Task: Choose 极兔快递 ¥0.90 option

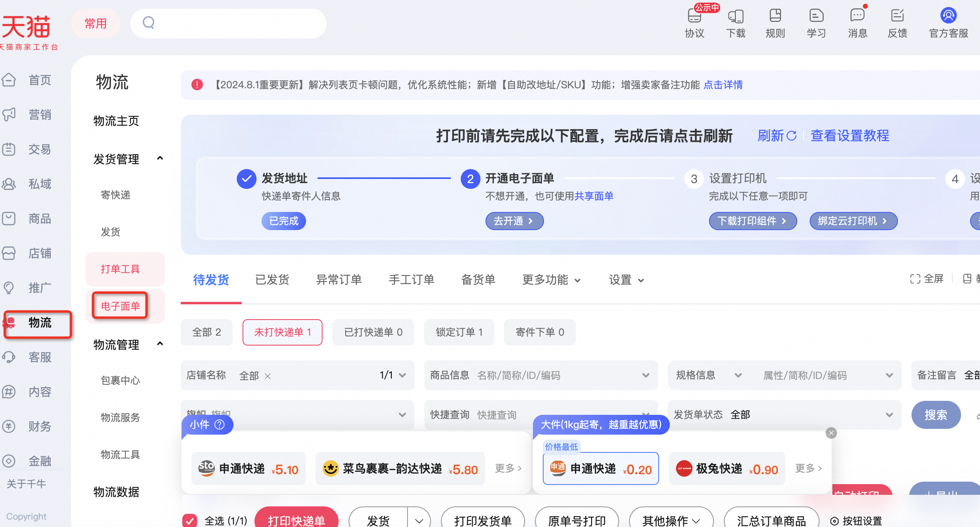Action: pos(727,469)
